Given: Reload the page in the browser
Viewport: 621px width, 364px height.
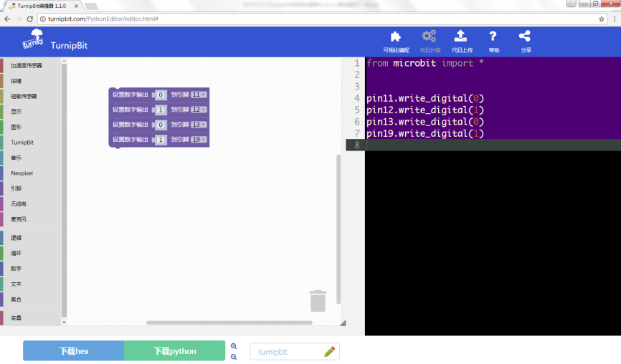Looking at the screenshot, I should coord(29,19).
